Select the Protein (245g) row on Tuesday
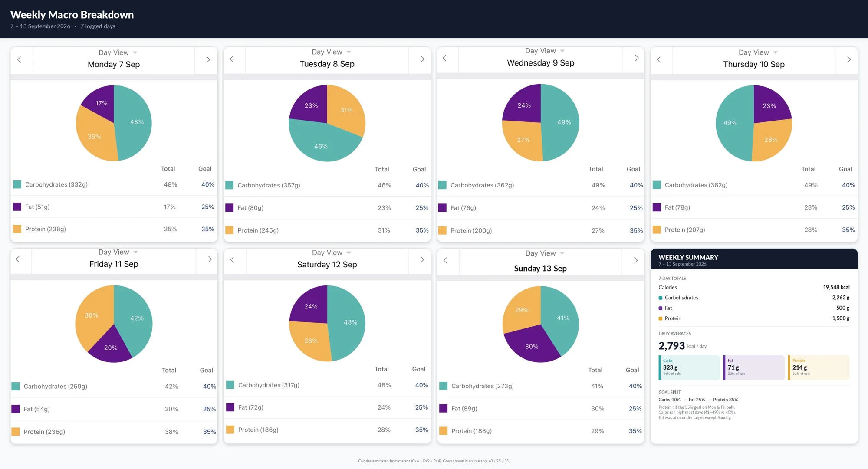 coord(327,230)
